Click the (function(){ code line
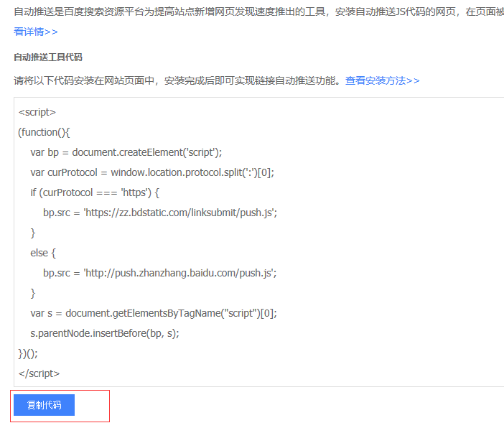 (44, 132)
